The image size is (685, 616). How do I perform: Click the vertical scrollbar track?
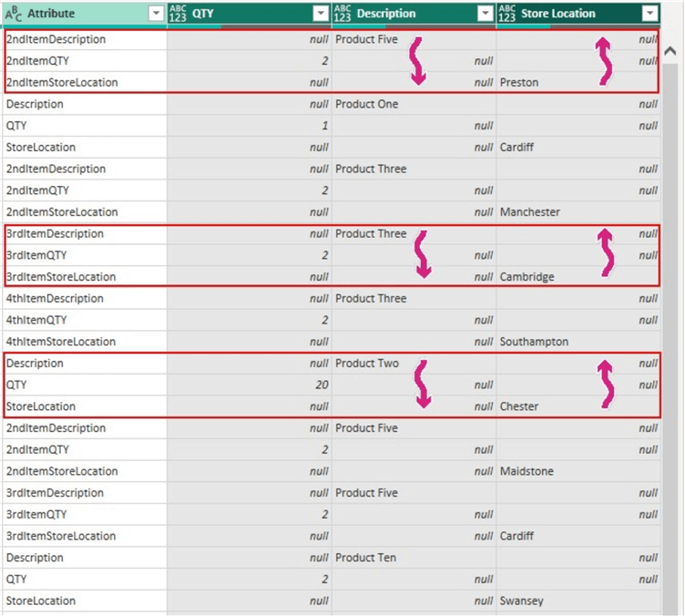coord(670,339)
